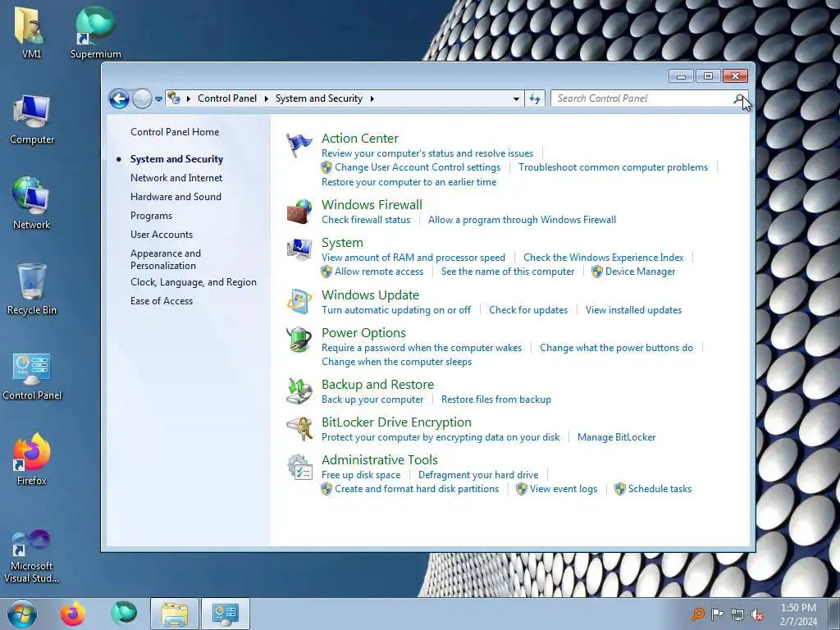
Task: Select User Accounts category
Action: pyautogui.click(x=162, y=234)
